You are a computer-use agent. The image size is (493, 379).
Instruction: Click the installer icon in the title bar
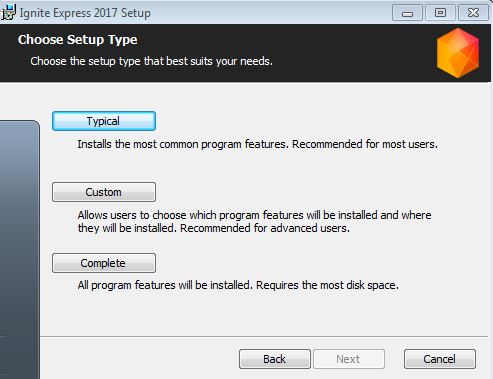click(x=7, y=13)
